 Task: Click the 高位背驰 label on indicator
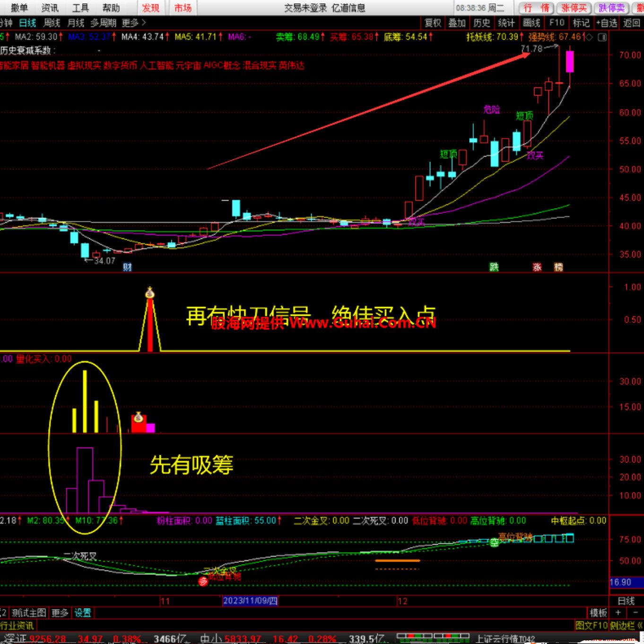515,537
